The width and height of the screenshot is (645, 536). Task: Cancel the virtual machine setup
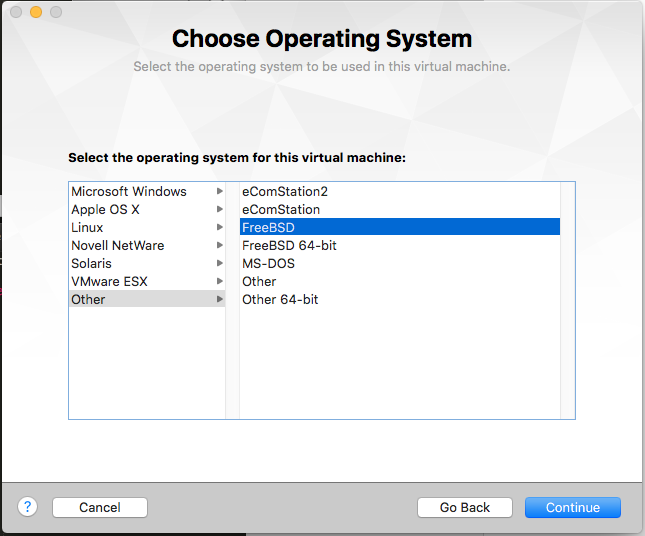coord(100,507)
